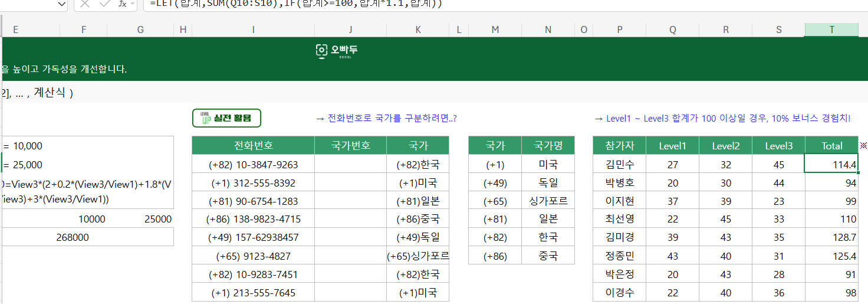868x304 pixels.
Task: Select participant 박병호
Action: [x=620, y=183]
